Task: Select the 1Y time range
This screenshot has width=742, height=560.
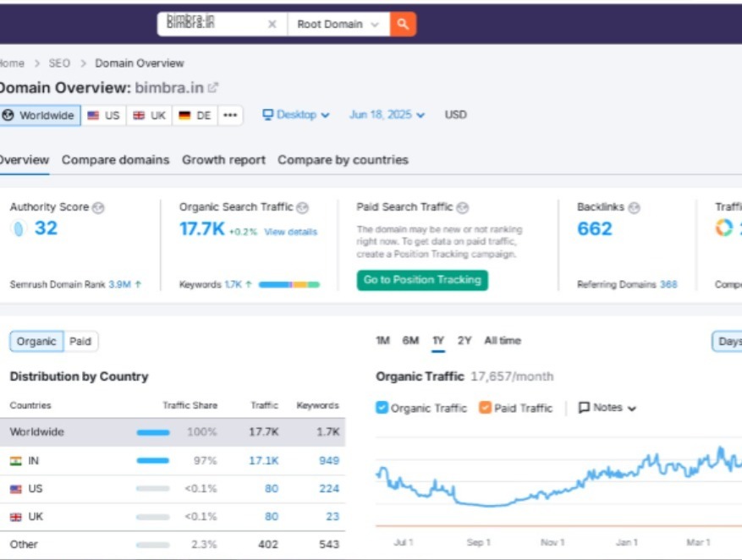Action: pos(438,341)
